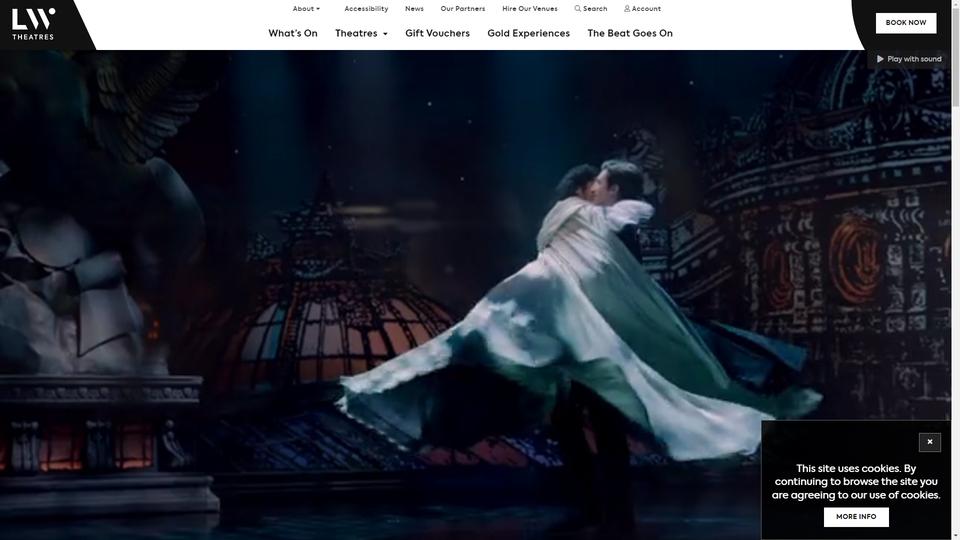Open the Accessibility page link
The image size is (960, 540).
tap(366, 9)
